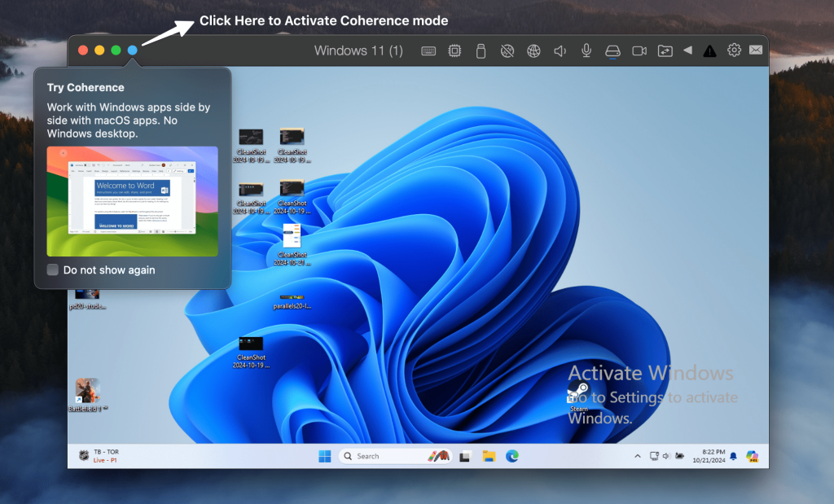The width and height of the screenshot is (834, 504).
Task: Open the taskbar clock showing 8:22 PM
Action: coord(706,456)
